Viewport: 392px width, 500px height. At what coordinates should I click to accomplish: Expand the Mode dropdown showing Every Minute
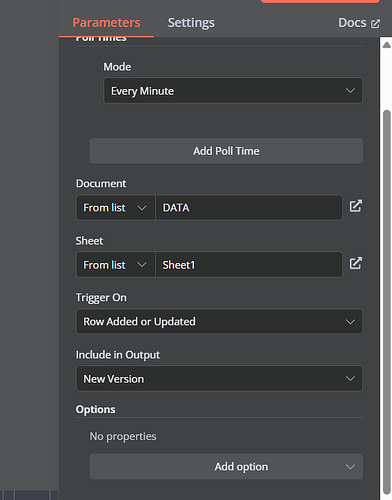click(233, 91)
